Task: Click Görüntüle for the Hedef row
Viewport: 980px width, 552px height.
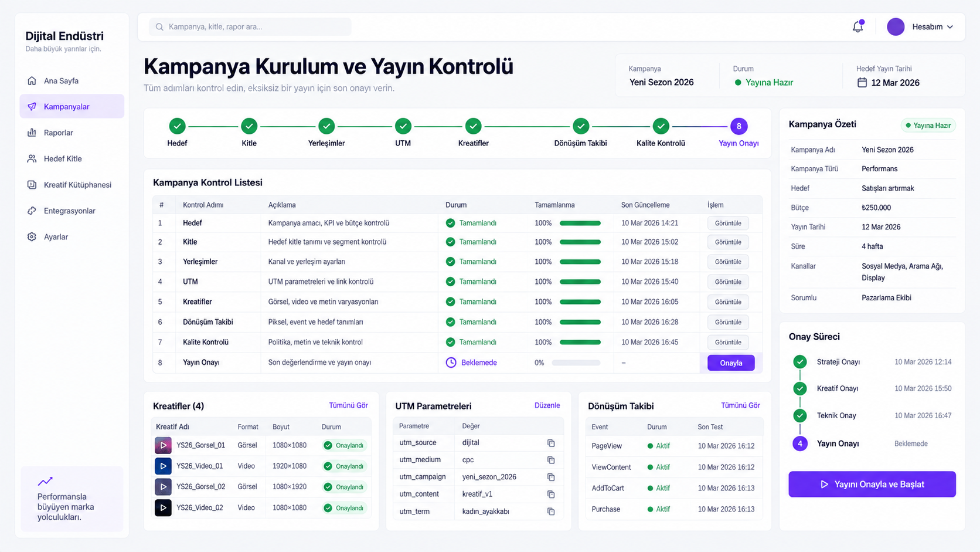Action: pos(728,223)
